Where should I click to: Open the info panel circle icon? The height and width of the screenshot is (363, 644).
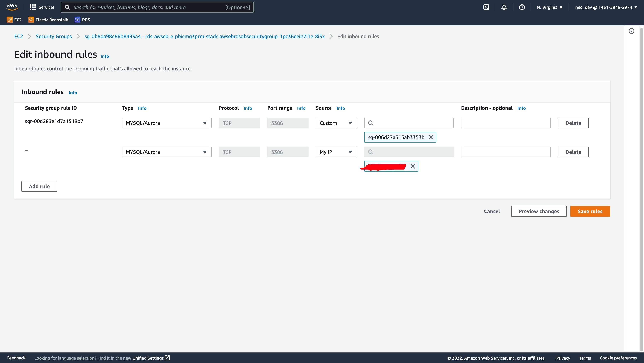(631, 31)
